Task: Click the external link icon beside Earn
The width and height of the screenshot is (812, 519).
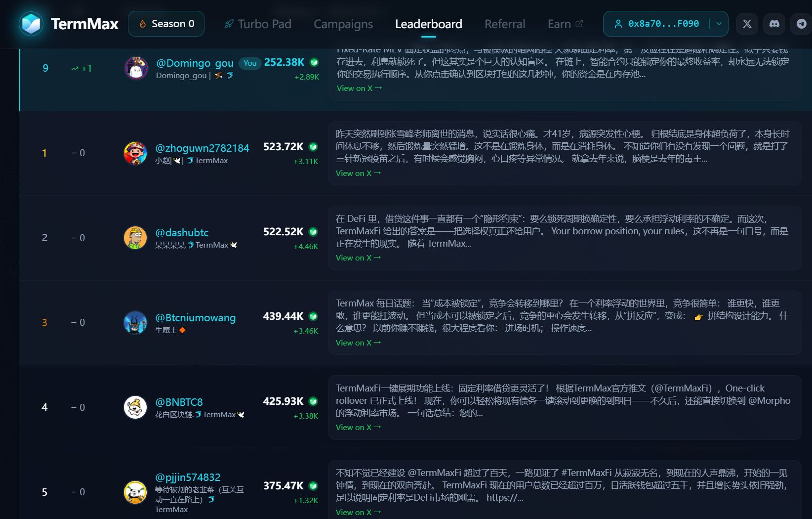Action: click(x=579, y=23)
